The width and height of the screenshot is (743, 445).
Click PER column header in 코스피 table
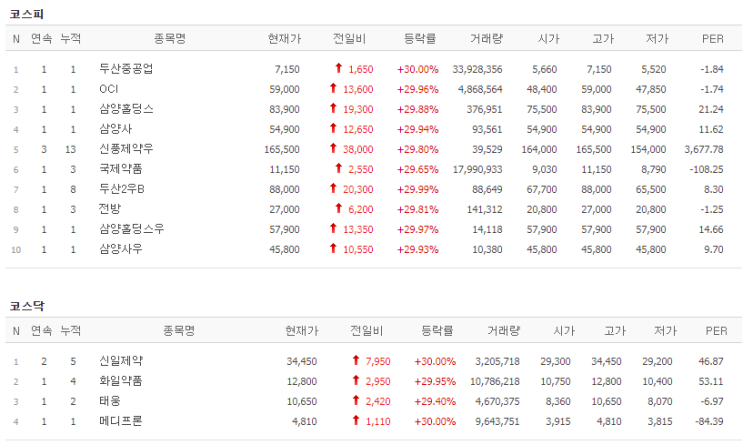pyautogui.click(x=713, y=39)
